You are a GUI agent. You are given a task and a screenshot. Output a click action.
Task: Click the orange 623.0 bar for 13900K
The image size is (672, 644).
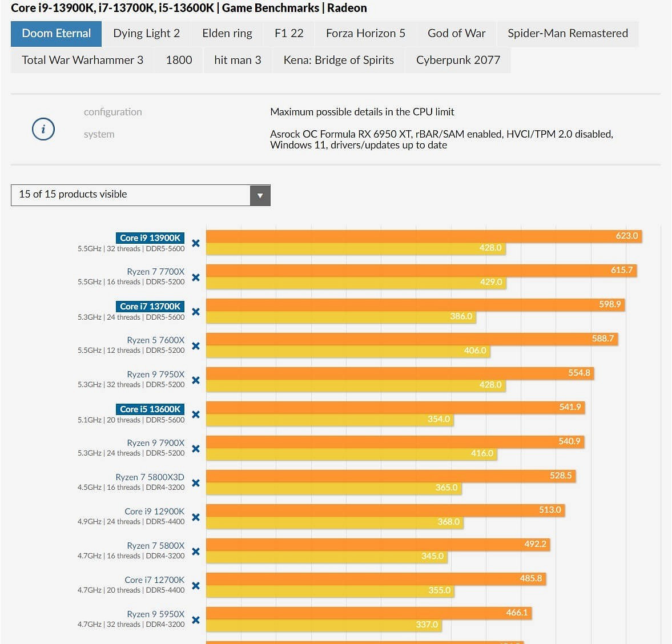pos(423,236)
